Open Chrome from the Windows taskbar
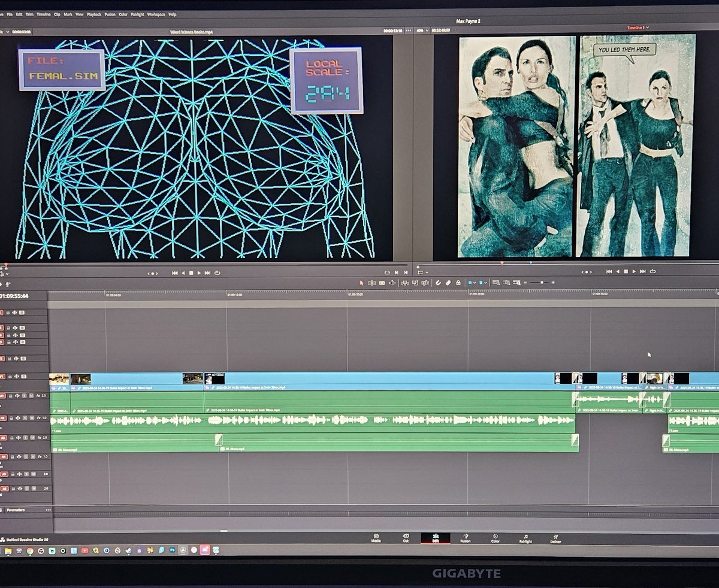Image resolution: width=719 pixels, height=588 pixels. pyautogui.click(x=30, y=550)
